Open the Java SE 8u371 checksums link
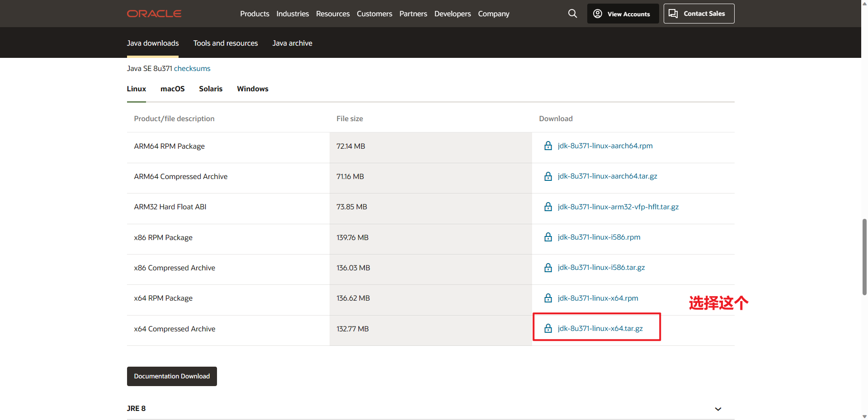This screenshot has height=420, width=868. coord(192,68)
